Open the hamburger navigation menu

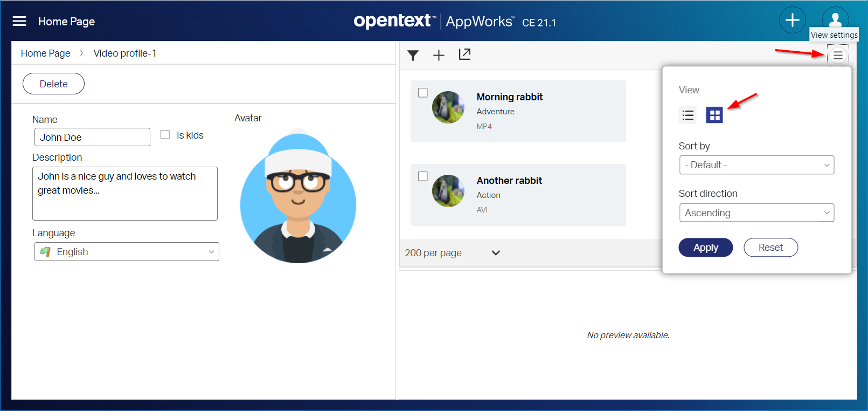pyautogui.click(x=19, y=21)
